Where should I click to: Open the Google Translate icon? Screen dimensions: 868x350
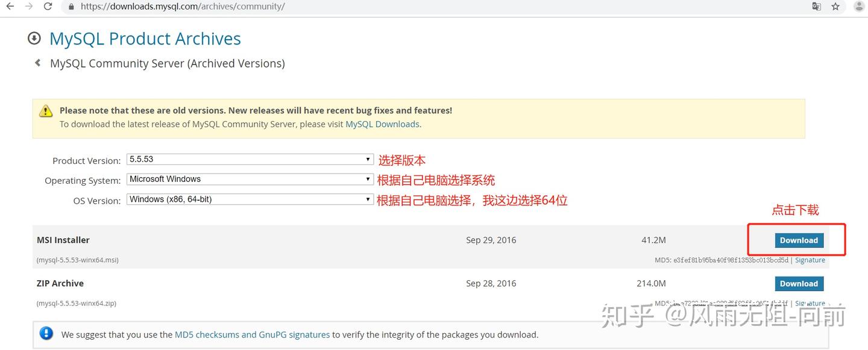click(816, 7)
